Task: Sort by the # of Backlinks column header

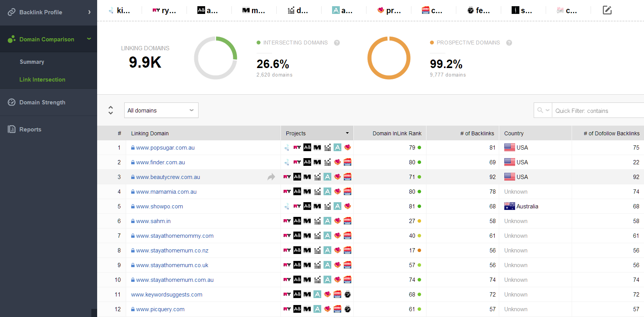Action: (x=477, y=133)
